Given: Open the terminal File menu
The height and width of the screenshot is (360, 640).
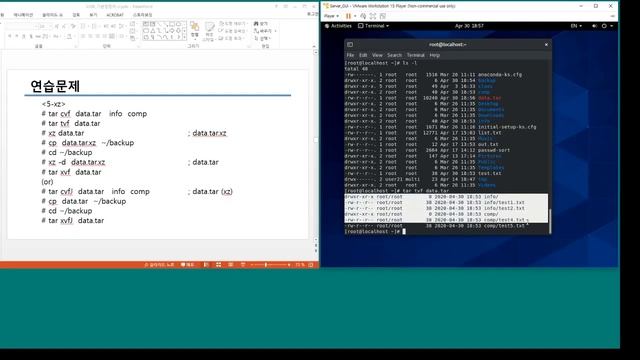Looking at the screenshot, I should coord(350,55).
